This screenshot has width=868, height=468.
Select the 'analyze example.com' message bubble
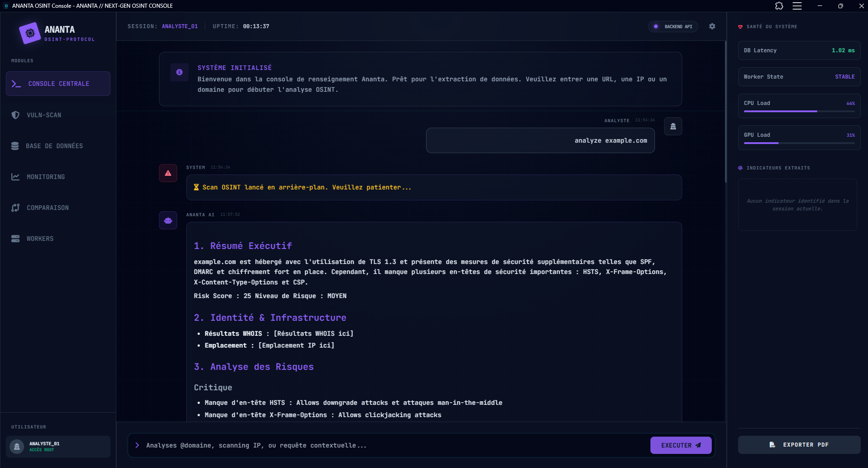click(x=540, y=140)
